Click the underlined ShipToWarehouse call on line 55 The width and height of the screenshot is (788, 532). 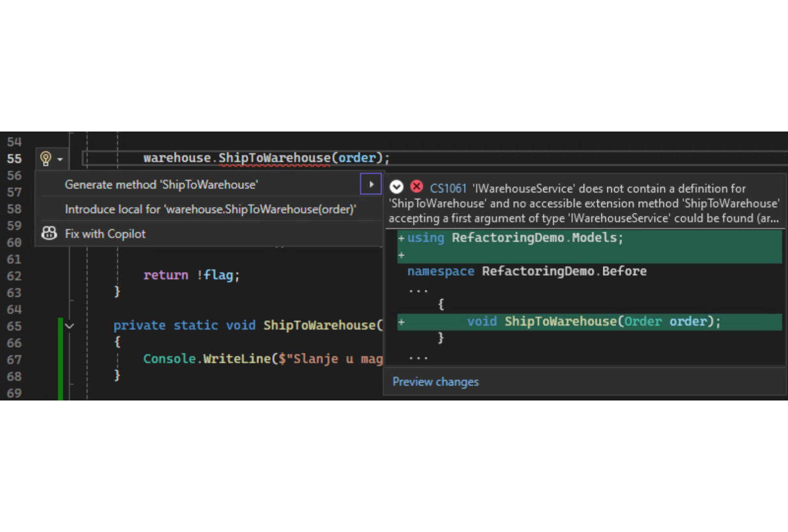274,158
